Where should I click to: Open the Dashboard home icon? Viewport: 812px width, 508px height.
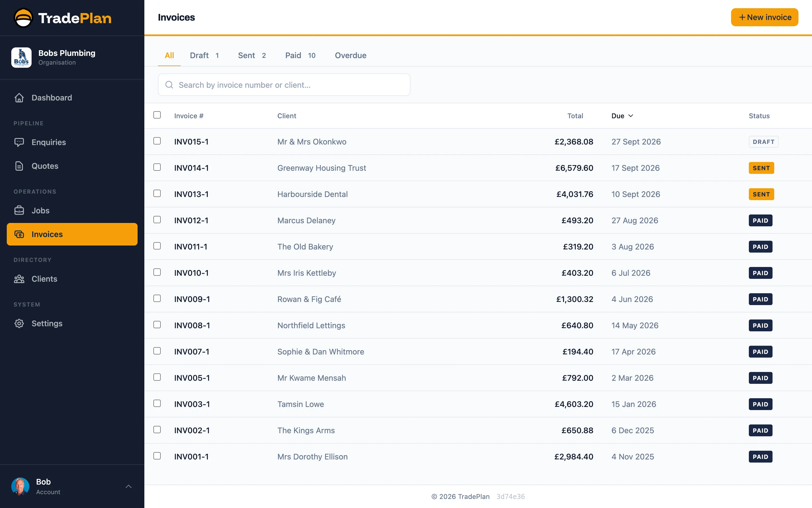(19, 98)
